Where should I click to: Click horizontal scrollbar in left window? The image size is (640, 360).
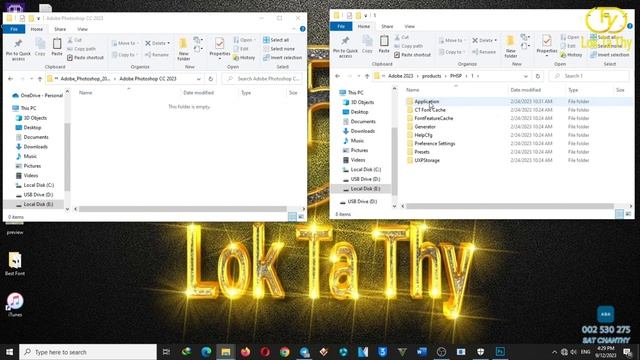pos(182,209)
